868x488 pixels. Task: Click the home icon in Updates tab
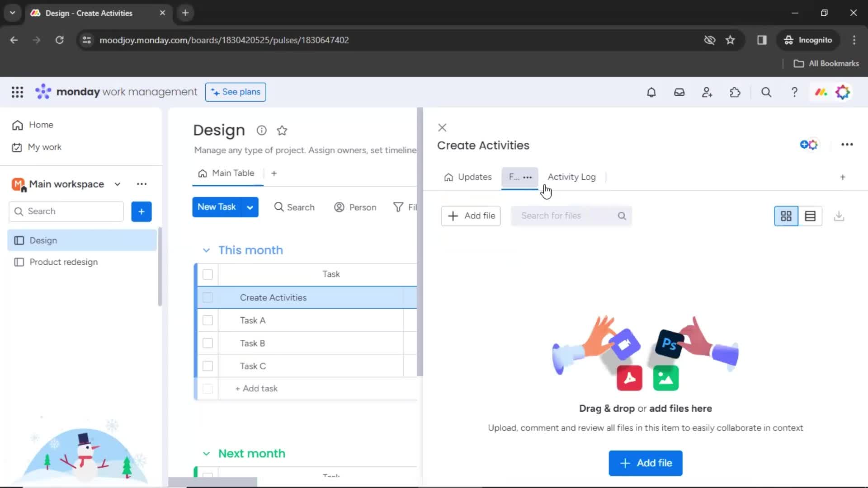pyautogui.click(x=447, y=177)
